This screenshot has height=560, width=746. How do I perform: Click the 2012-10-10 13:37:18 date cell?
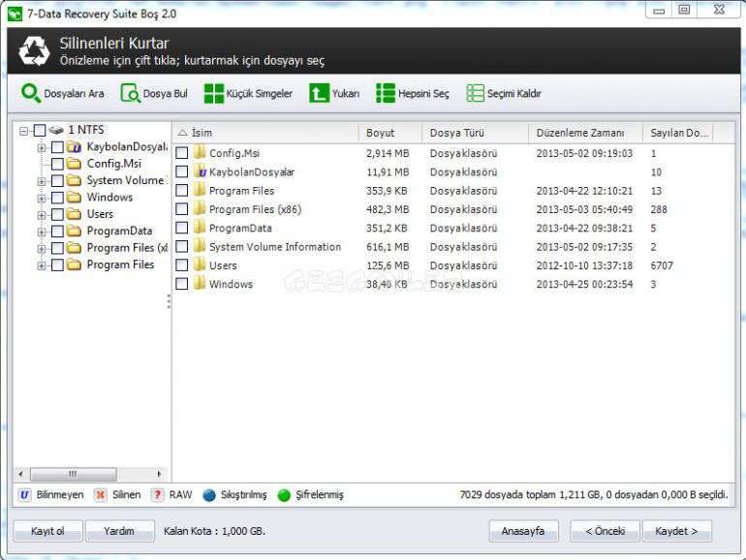584,265
